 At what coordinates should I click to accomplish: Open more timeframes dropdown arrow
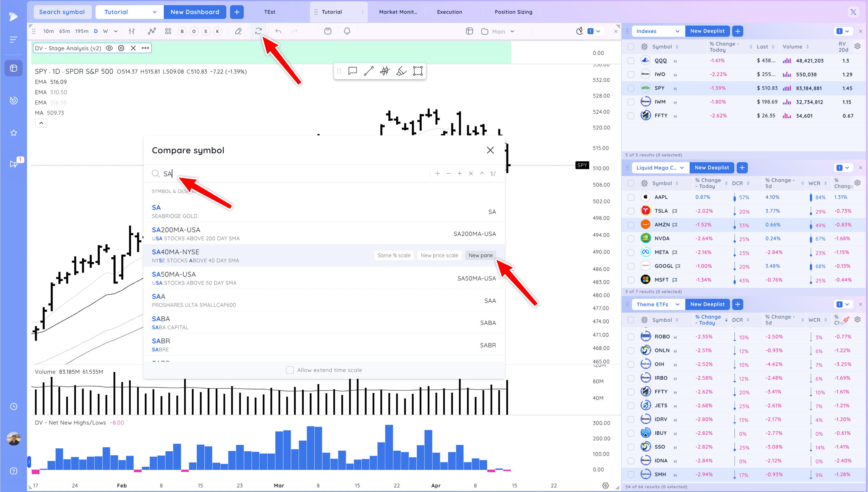click(116, 31)
